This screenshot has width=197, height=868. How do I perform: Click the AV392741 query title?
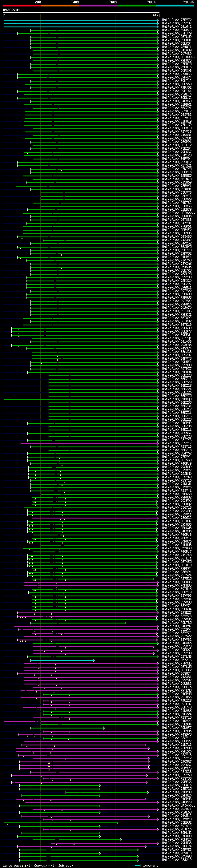11,10
